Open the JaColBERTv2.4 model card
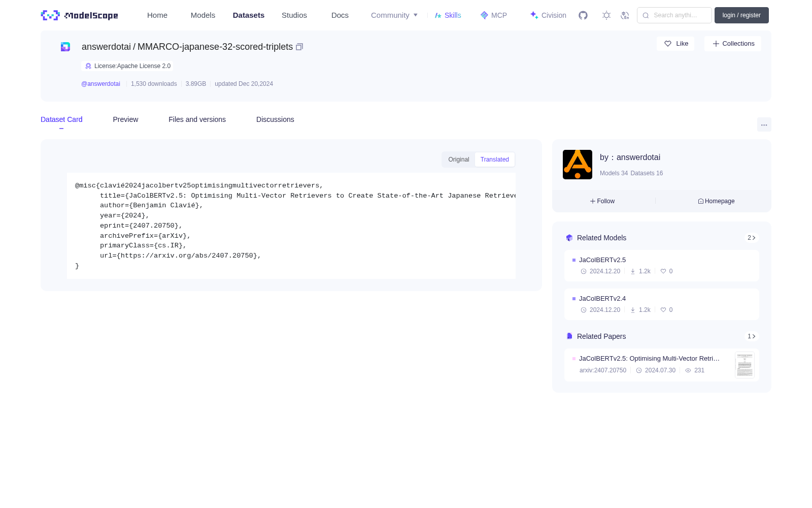Screen dimensions: 812x508 [662, 304]
